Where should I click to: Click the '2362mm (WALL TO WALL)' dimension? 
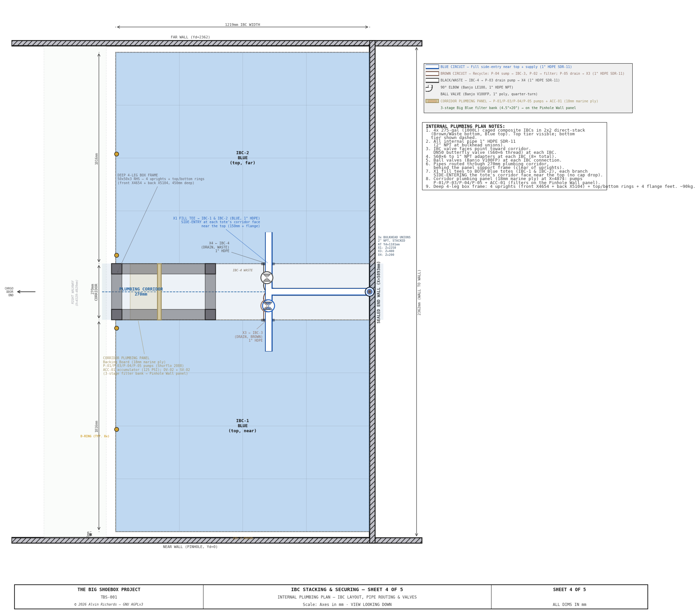click(x=419, y=292)
